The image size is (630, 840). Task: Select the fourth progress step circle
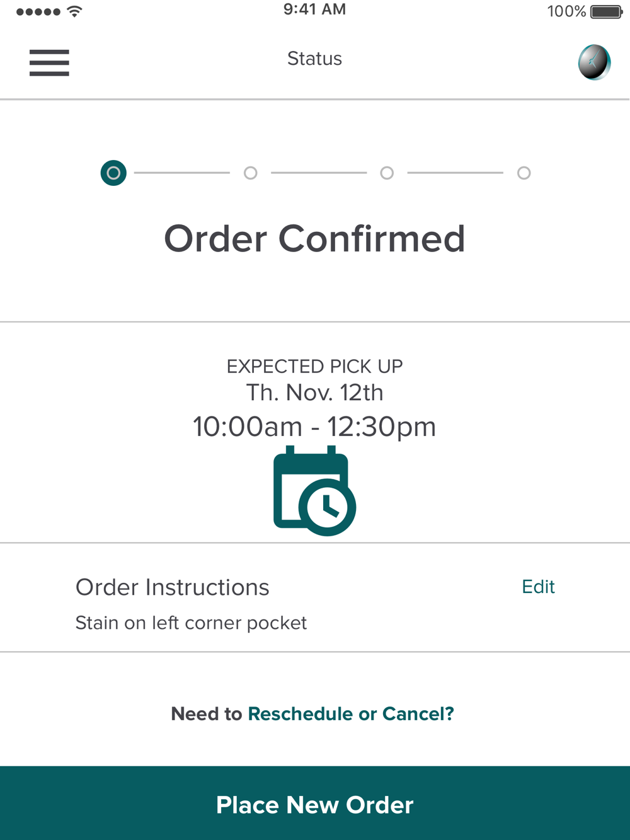(x=524, y=173)
